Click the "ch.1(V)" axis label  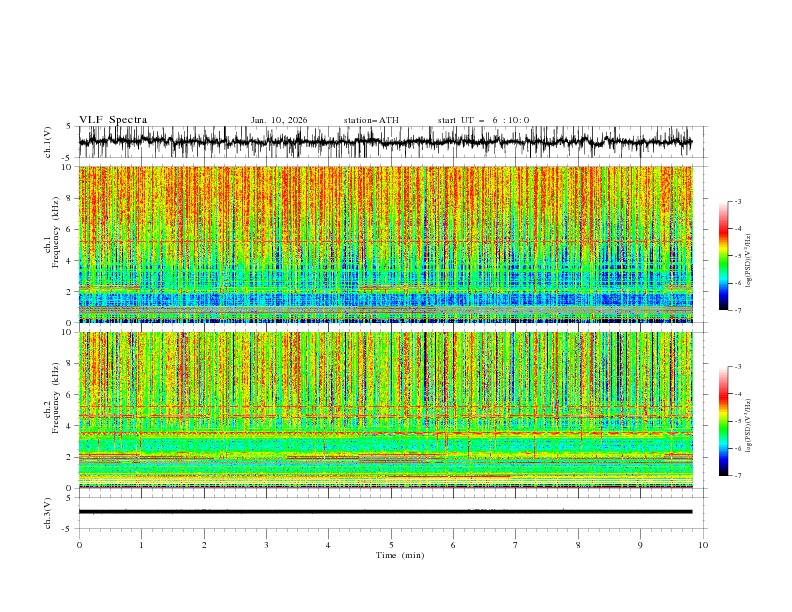point(48,142)
